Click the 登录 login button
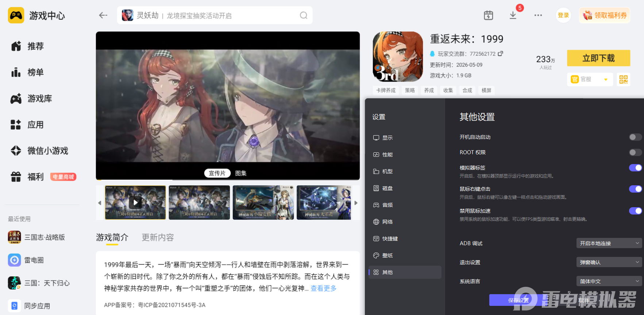The height and width of the screenshot is (315, 644). click(563, 15)
